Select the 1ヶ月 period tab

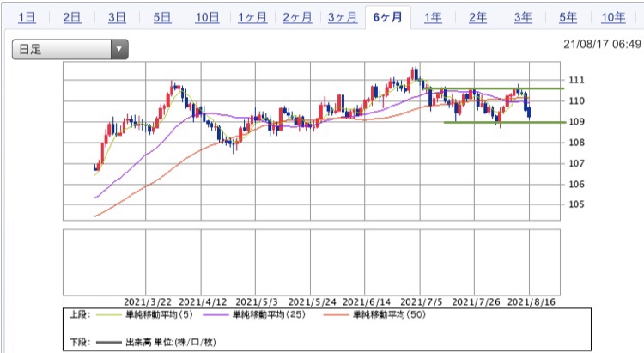point(252,17)
